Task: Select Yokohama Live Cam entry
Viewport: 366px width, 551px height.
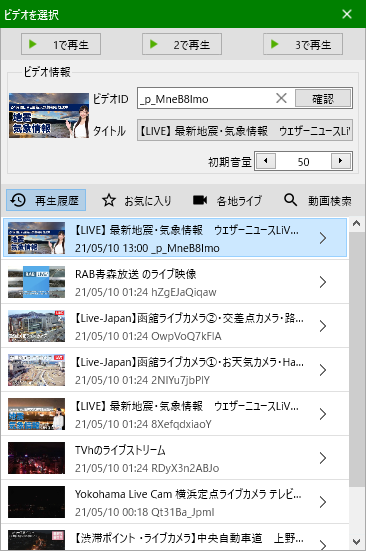Action: click(175, 501)
